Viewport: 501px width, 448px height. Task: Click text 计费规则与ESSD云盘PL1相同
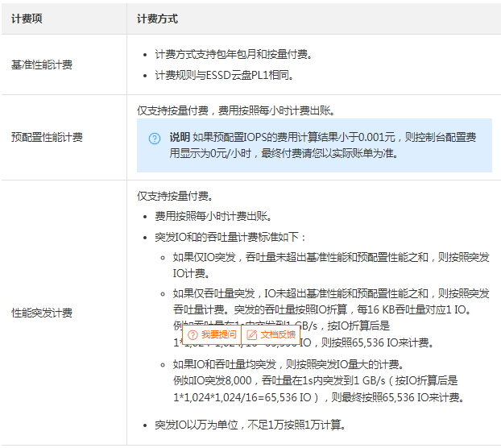coord(224,76)
